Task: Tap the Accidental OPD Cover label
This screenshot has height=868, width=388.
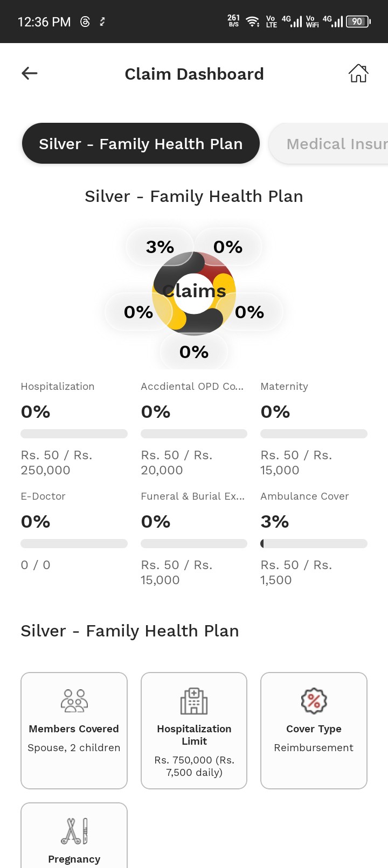Action: coord(192,387)
